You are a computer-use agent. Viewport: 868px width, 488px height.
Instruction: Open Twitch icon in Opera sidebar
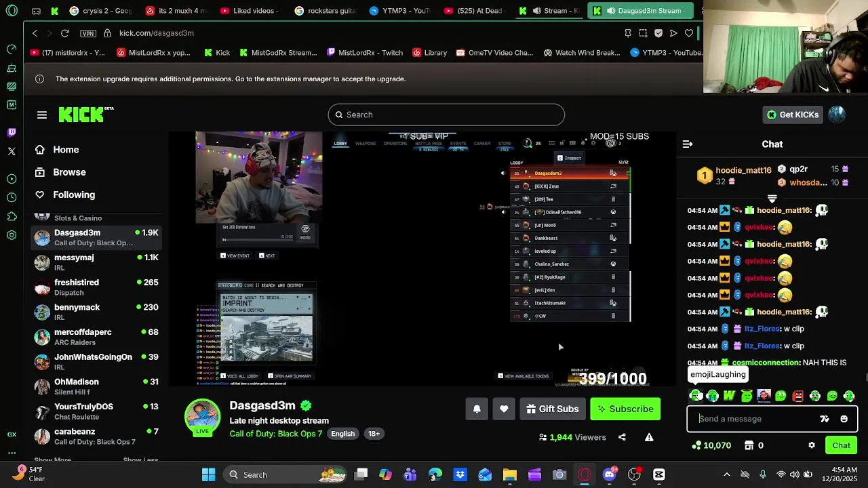click(x=12, y=132)
